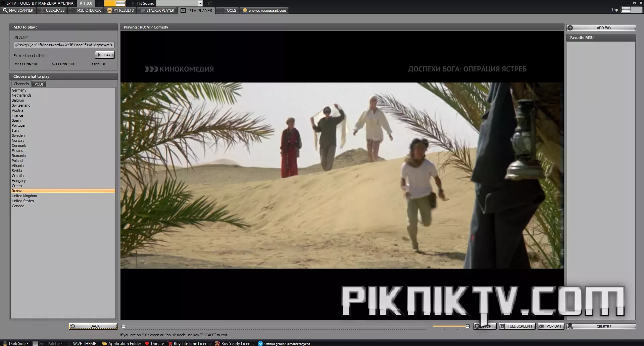Open the TOOLS tab
The width and height of the screenshot is (644, 346).
pyautogui.click(x=227, y=10)
